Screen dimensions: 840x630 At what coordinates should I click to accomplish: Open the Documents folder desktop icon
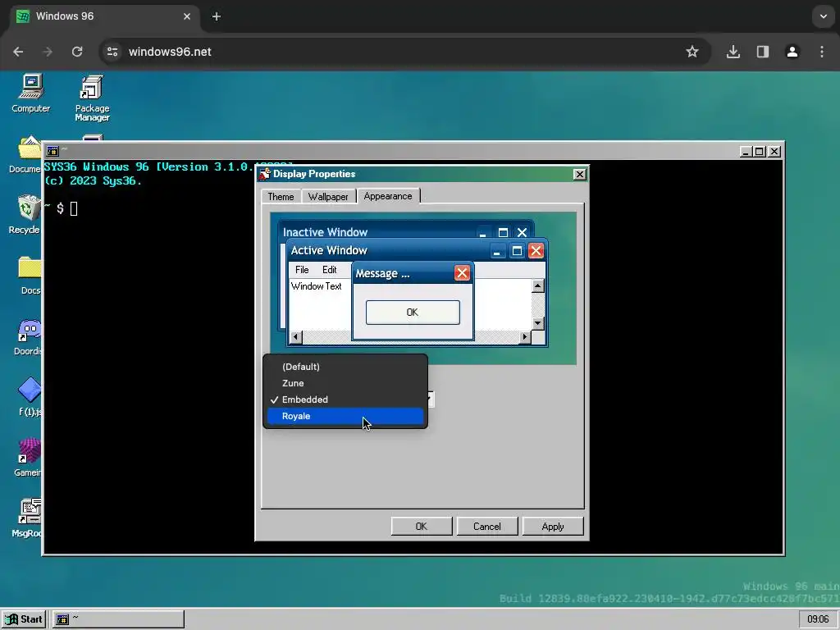click(25, 154)
